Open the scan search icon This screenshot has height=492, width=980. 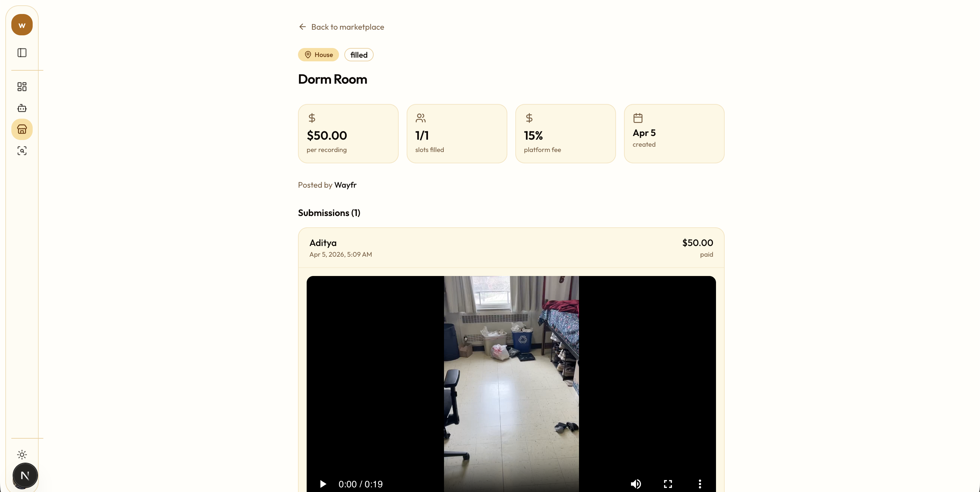pos(22,151)
